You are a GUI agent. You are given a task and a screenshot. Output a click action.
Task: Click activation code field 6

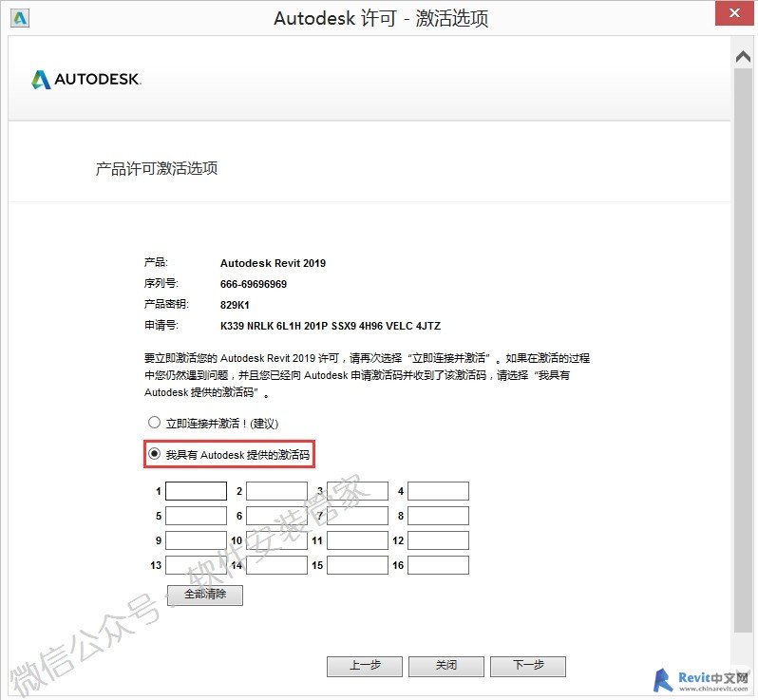click(276, 516)
